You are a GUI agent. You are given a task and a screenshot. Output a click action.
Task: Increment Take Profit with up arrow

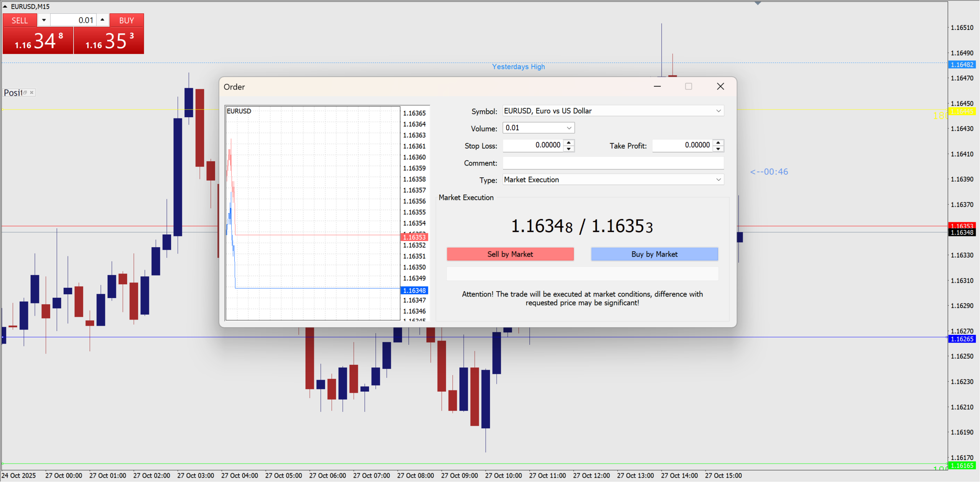pos(718,143)
